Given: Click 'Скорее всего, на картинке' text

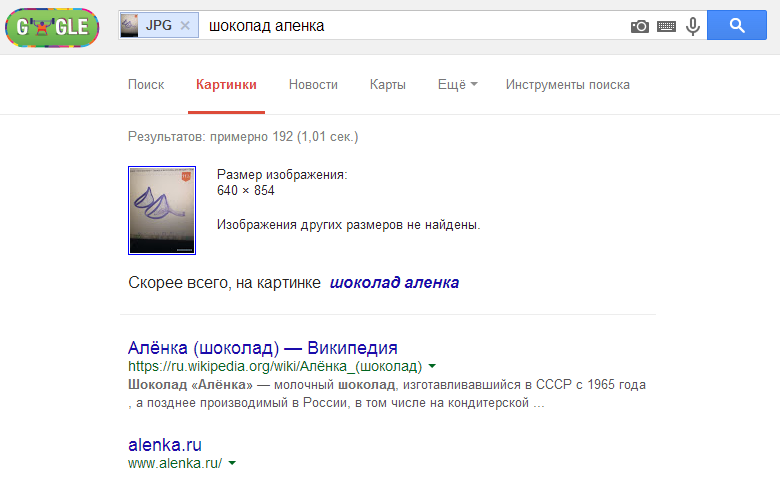Looking at the screenshot, I should [x=224, y=283].
